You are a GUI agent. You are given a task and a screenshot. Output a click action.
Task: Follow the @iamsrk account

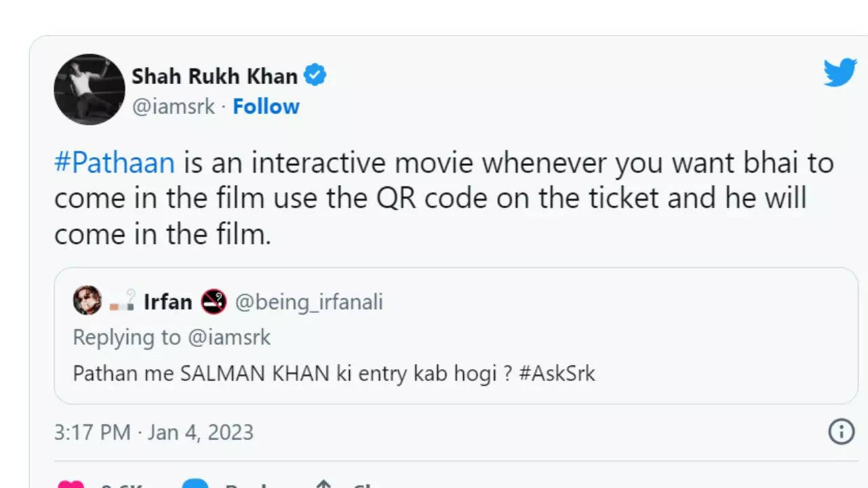coord(266,106)
